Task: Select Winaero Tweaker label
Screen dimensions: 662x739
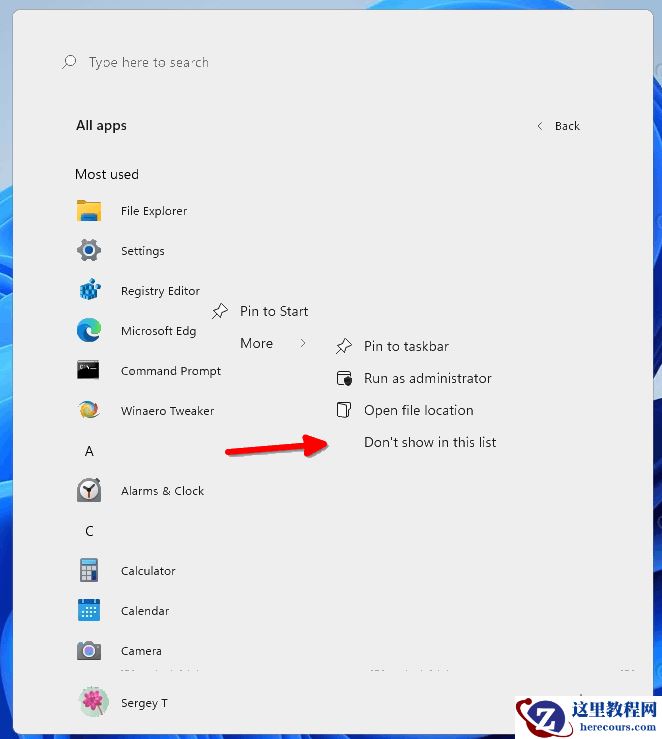Action: click(x=167, y=411)
